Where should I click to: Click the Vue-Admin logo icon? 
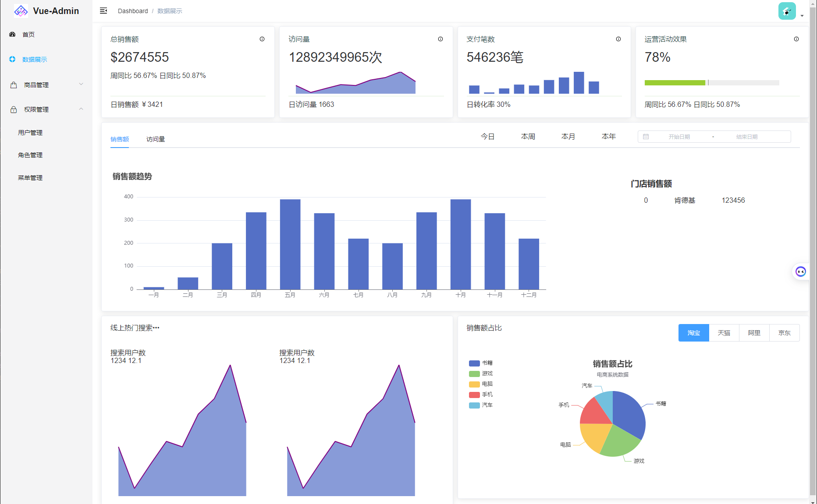pos(21,11)
